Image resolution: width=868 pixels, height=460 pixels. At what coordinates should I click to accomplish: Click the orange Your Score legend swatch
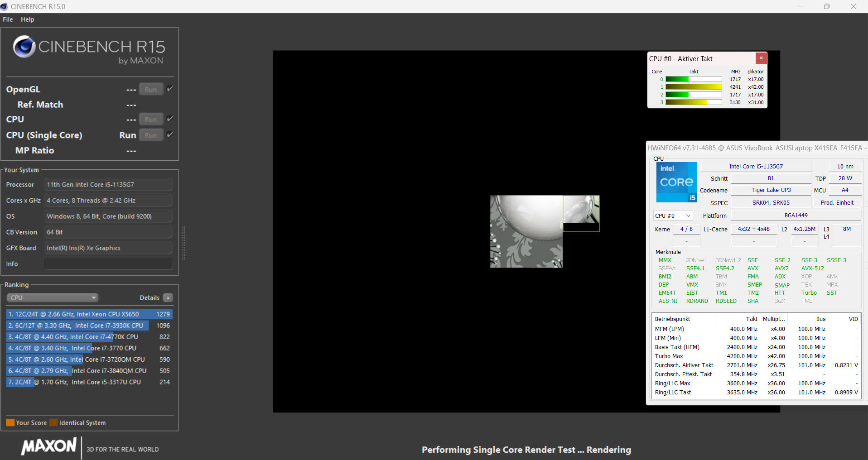(x=10, y=423)
